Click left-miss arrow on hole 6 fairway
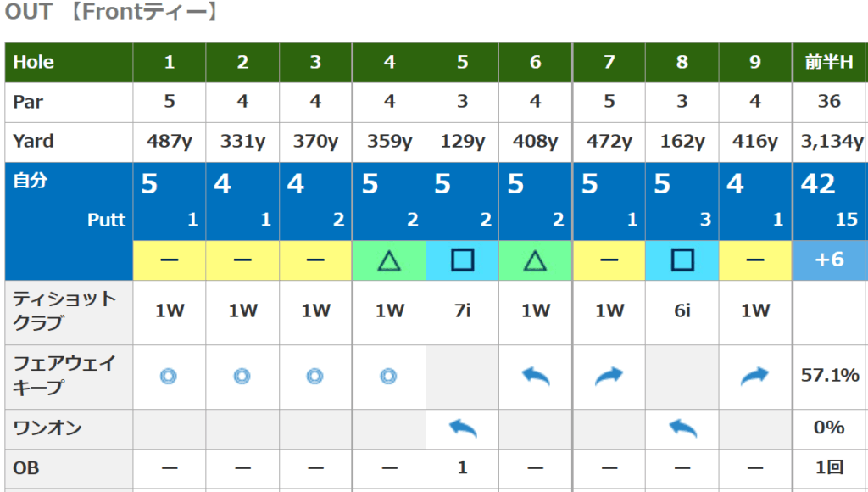868x492 pixels. tap(535, 376)
